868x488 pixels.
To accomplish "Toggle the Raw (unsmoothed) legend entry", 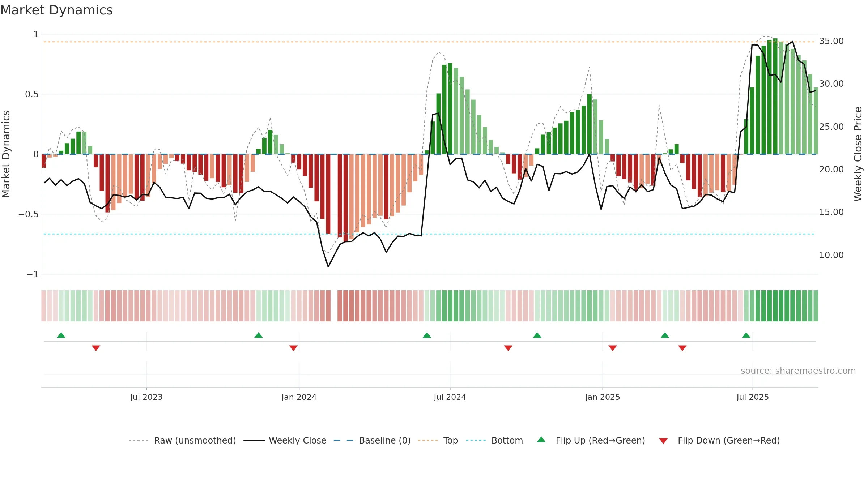I will 182,440.
